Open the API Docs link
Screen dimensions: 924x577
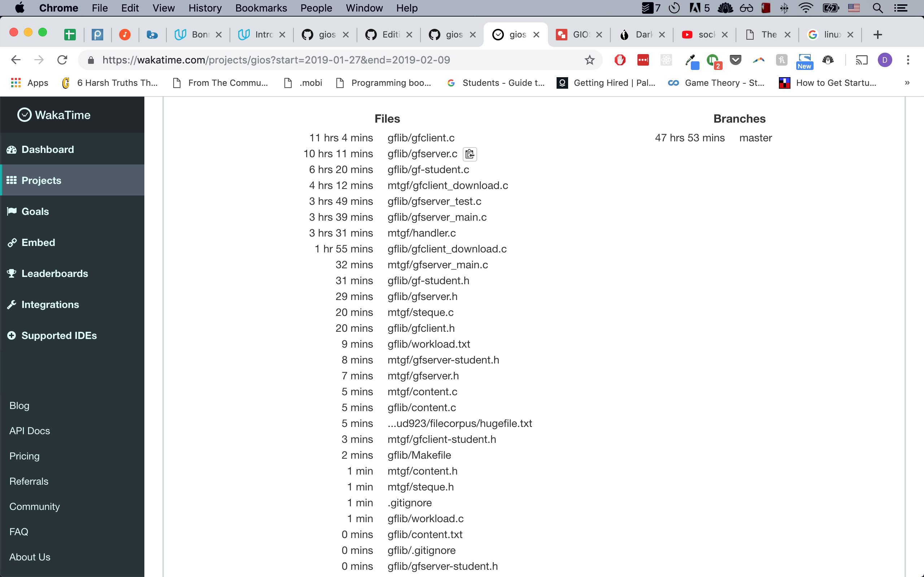(x=29, y=431)
